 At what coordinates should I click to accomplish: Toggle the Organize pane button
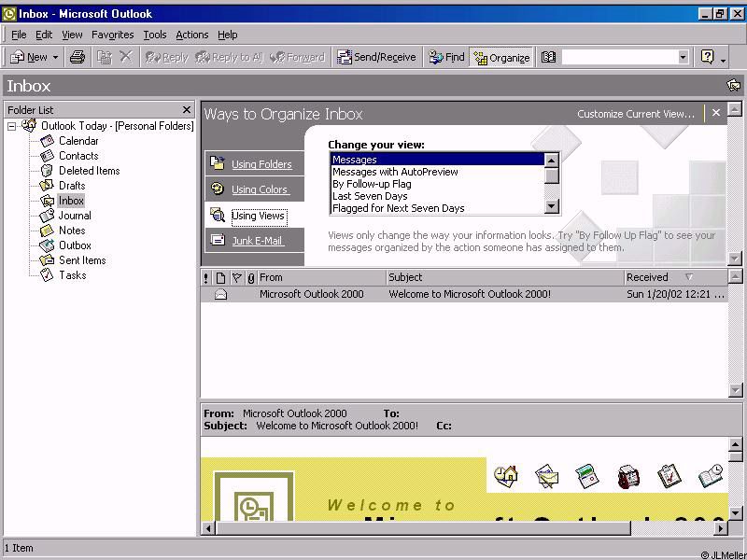tap(501, 57)
